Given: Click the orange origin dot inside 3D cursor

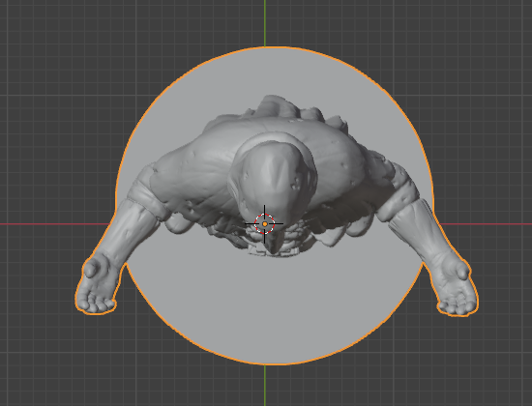Looking at the screenshot, I should 265,224.
